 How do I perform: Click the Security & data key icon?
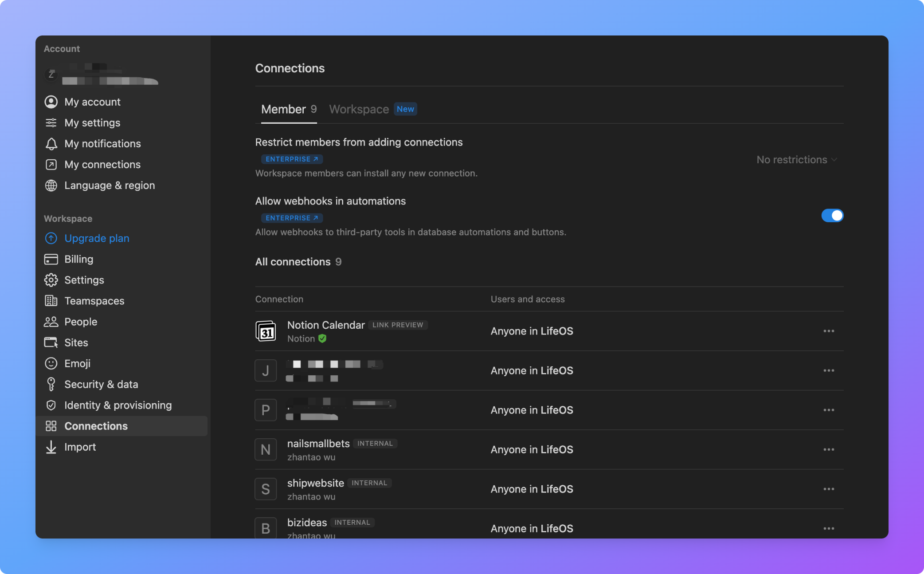(x=51, y=384)
